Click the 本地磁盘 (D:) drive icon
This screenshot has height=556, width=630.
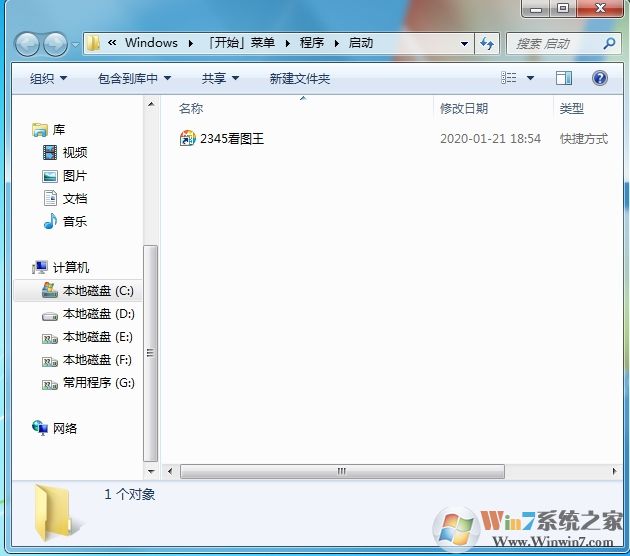coord(50,317)
